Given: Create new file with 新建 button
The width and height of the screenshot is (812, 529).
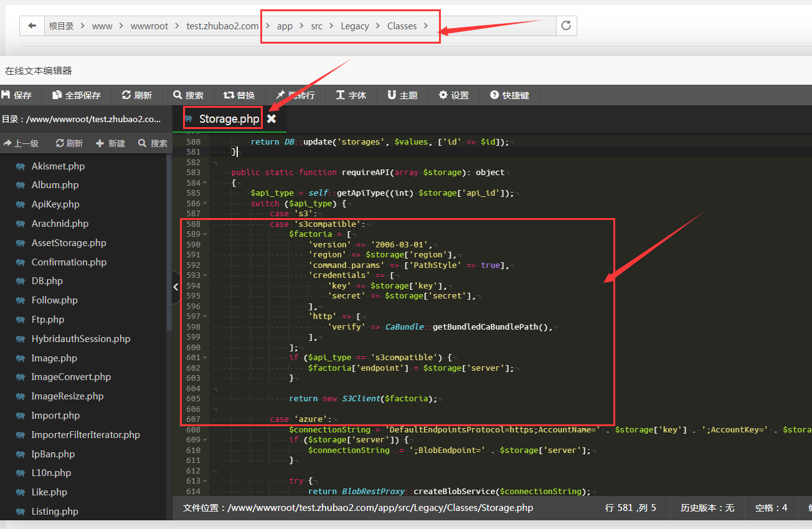Looking at the screenshot, I should click(110, 143).
